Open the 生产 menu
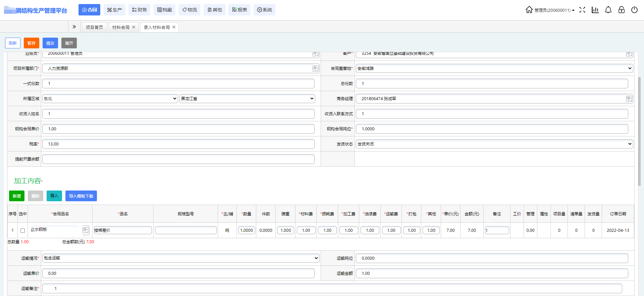This screenshot has width=644, height=296. pos(114,10)
